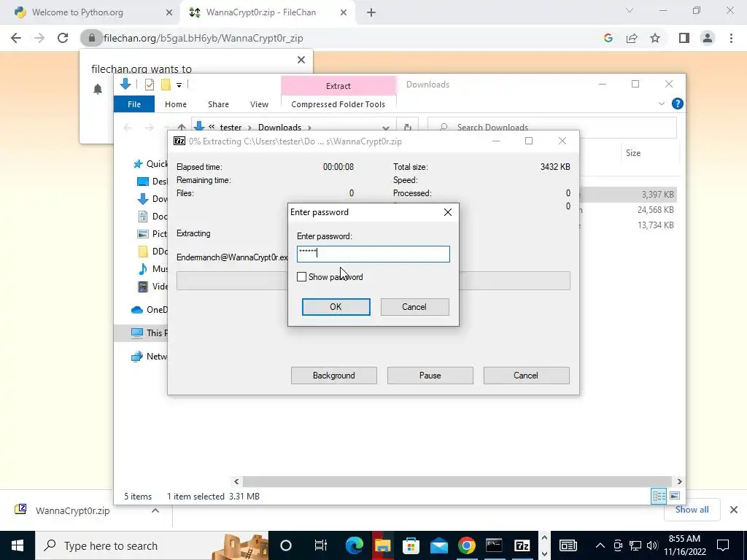Send 7-Zip extraction to Background
747x560 pixels.
tap(334, 376)
